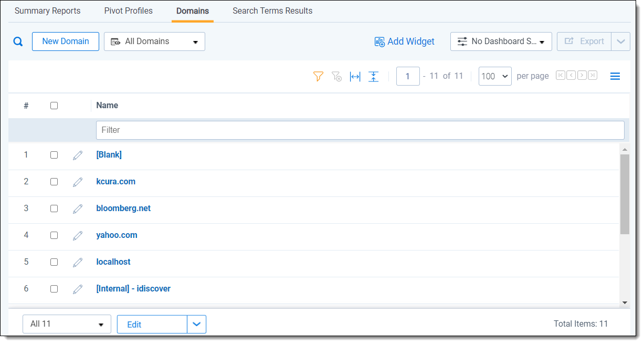Click the pencil edit icon for kcura.com
644x344 pixels.
point(78,182)
